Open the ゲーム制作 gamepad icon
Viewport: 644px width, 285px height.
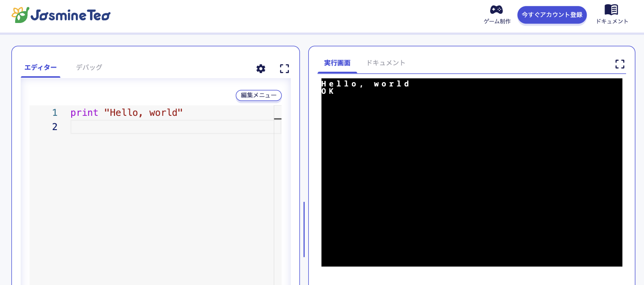[x=496, y=10]
